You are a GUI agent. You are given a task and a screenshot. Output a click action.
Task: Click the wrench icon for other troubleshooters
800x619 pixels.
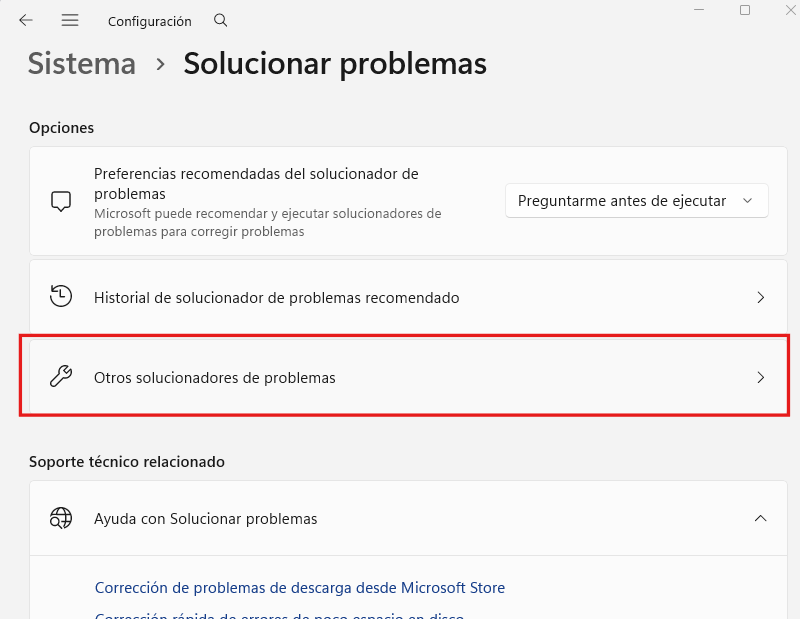61,375
